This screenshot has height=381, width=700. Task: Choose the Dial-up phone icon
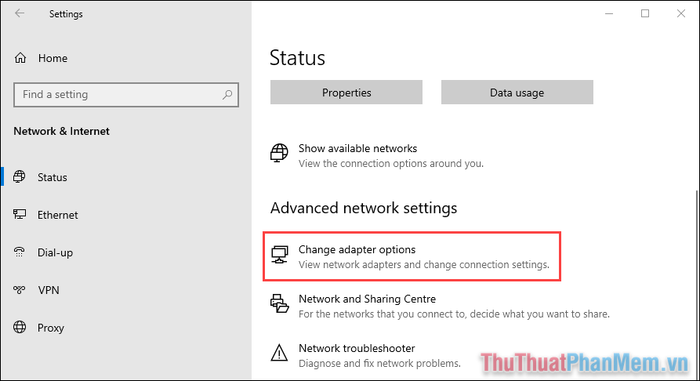(19, 252)
